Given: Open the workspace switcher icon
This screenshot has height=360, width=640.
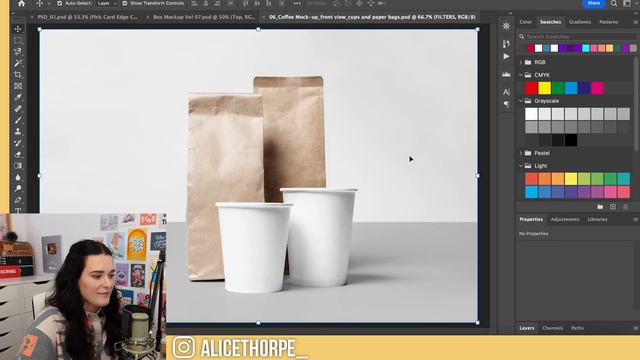Looking at the screenshot, I should (627, 3).
